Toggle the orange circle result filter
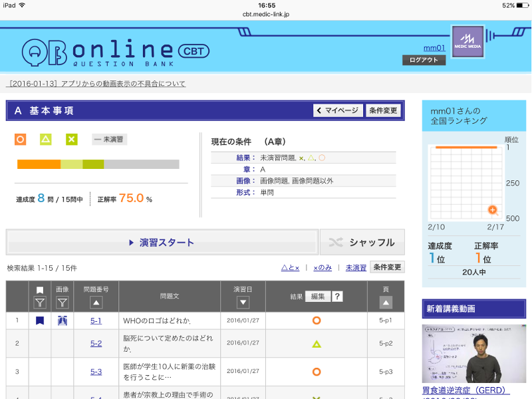532x399 pixels. 21,139
